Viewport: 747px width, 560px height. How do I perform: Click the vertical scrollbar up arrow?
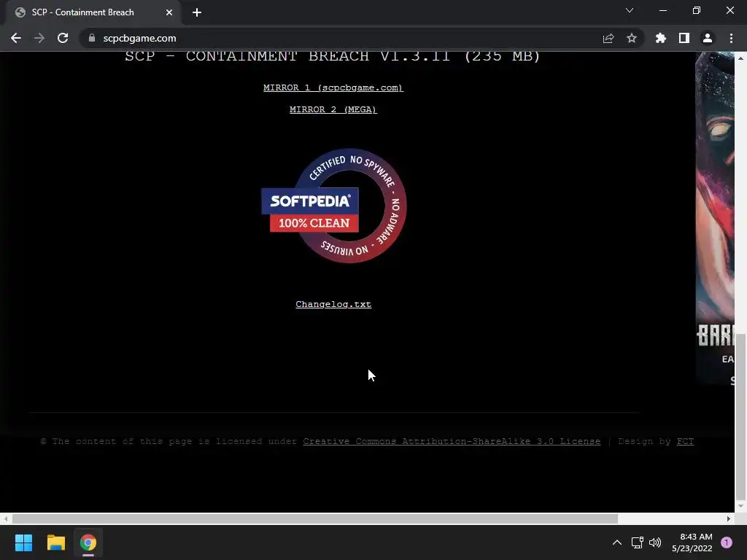pyautogui.click(x=740, y=58)
